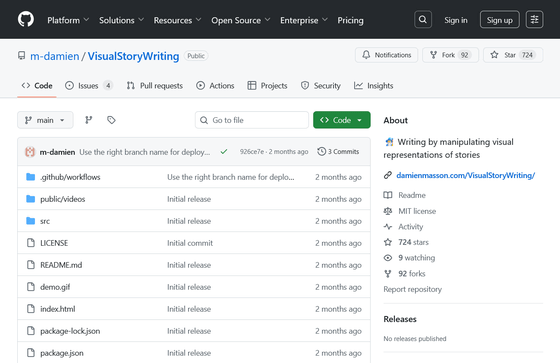Screen dimensions: 560x363
Task: Click the index.html file icon
Action: [31, 309]
